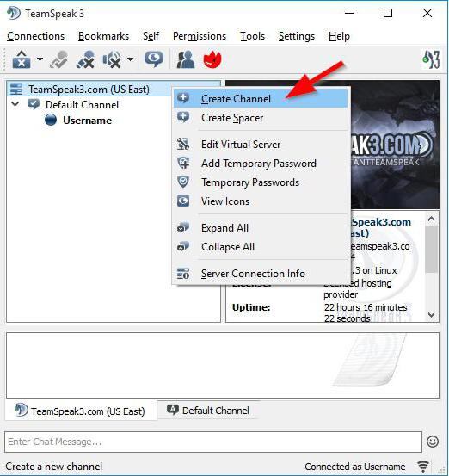Click the Server Connection Info icon
The width and height of the screenshot is (449, 476).
(183, 273)
